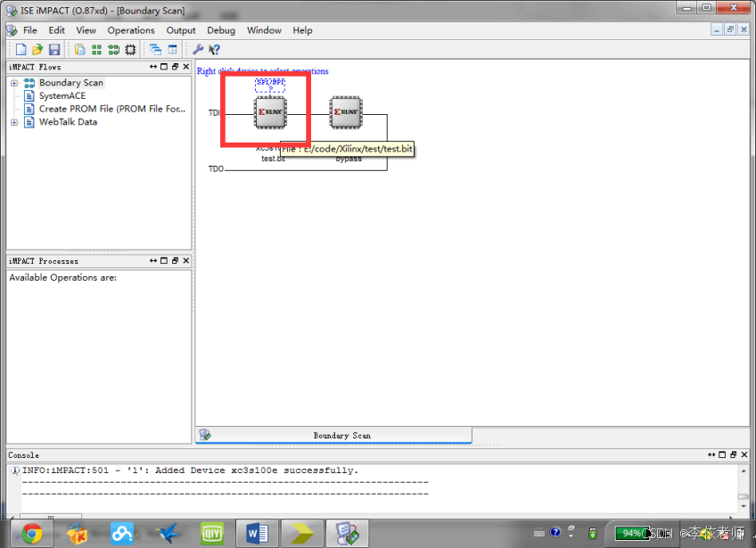Open preferences with the wrench icon
756x548 pixels.
(x=198, y=49)
